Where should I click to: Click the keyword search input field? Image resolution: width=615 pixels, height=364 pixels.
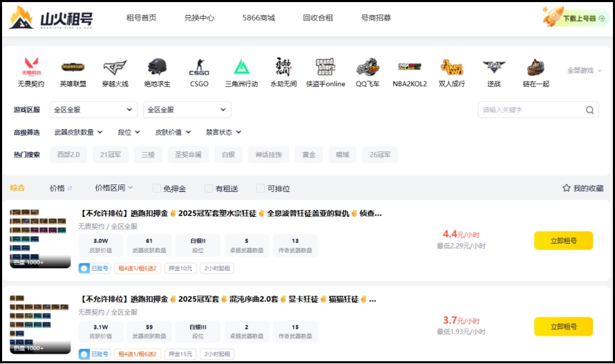[x=538, y=110]
